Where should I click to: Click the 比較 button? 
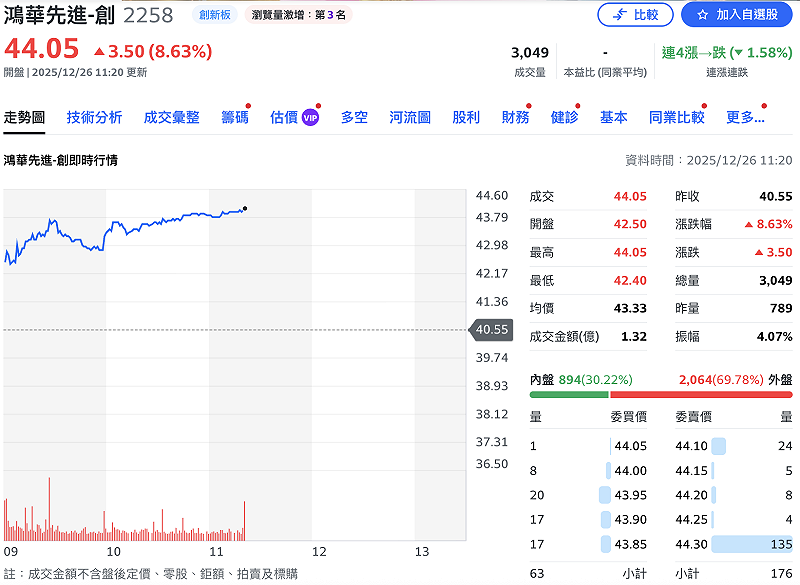(x=637, y=14)
